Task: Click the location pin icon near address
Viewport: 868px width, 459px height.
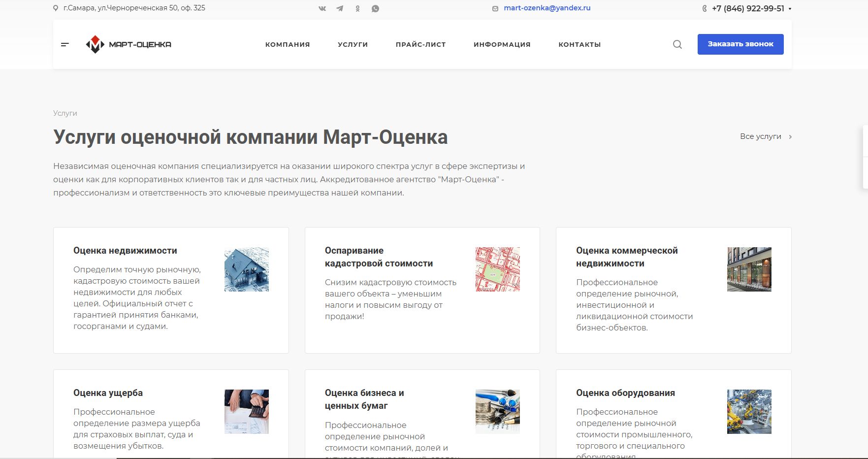Action: point(56,8)
